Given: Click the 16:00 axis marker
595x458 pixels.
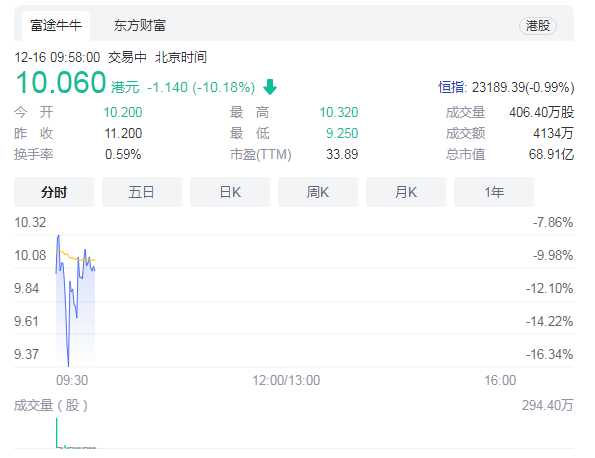Looking at the screenshot, I should [x=500, y=380].
